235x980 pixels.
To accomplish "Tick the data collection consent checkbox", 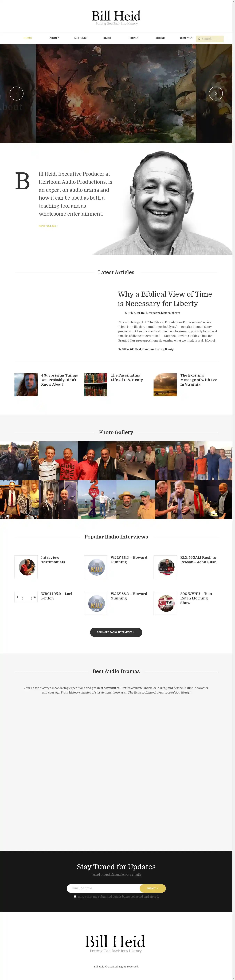I will [75, 896].
